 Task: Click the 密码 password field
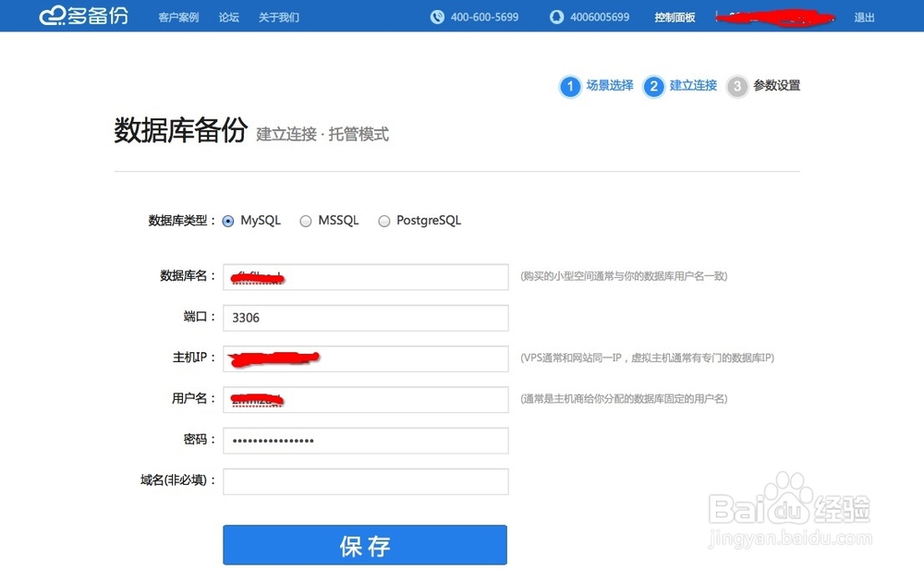point(365,440)
